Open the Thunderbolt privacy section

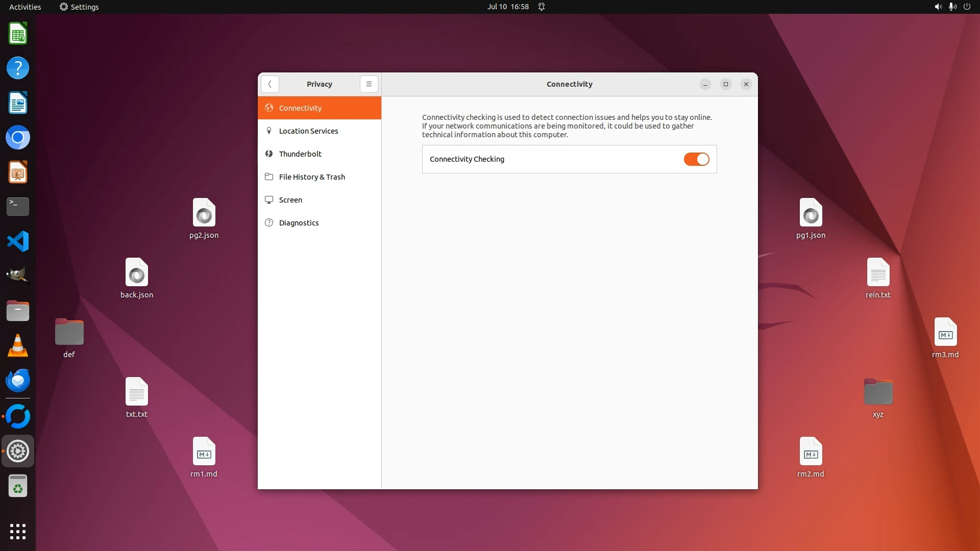click(x=300, y=154)
